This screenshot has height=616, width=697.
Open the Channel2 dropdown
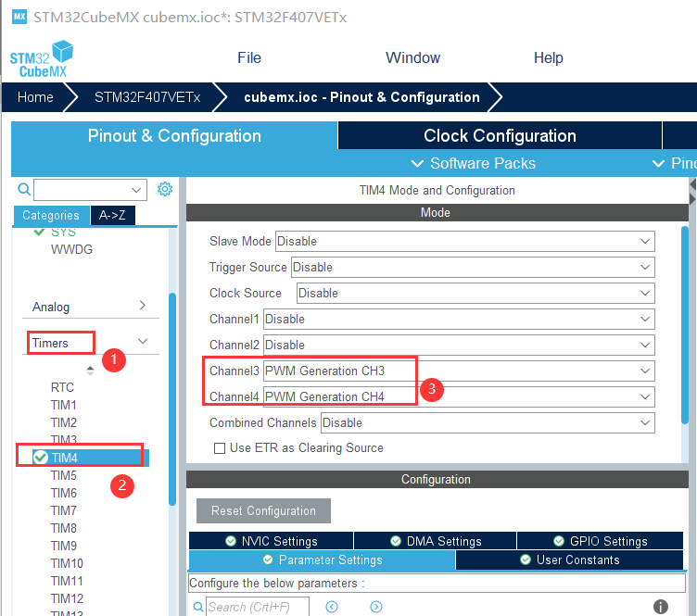point(459,346)
